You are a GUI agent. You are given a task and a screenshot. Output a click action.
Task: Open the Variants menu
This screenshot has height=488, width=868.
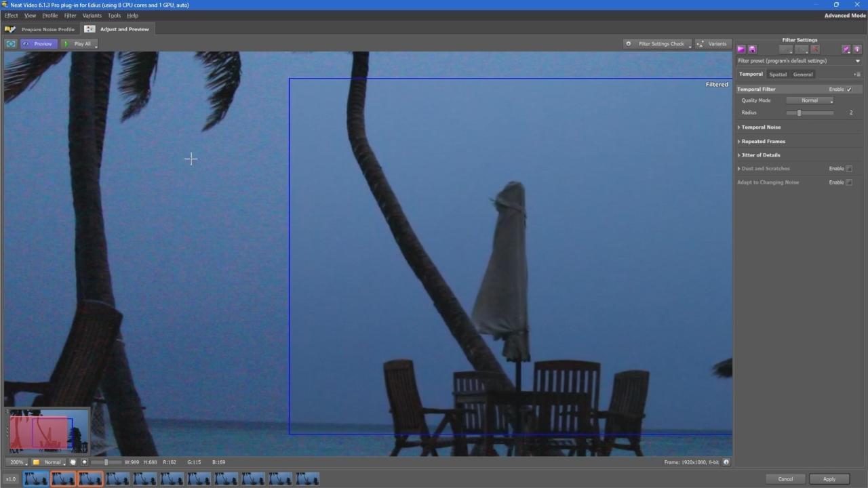[92, 16]
